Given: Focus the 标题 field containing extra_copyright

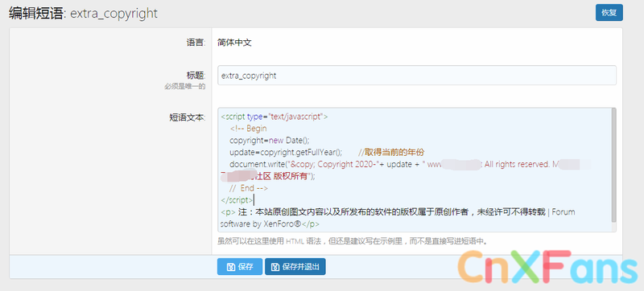Looking at the screenshot, I should tap(417, 76).
